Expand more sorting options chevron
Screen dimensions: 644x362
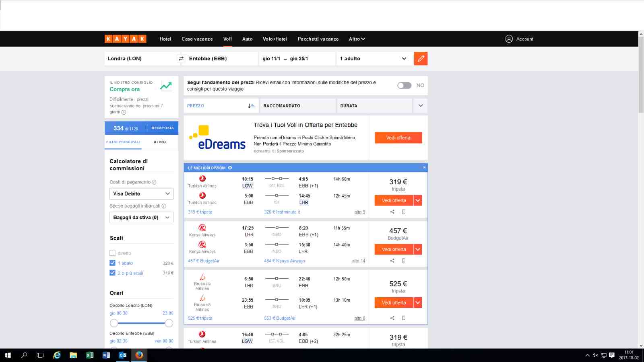click(421, 106)
